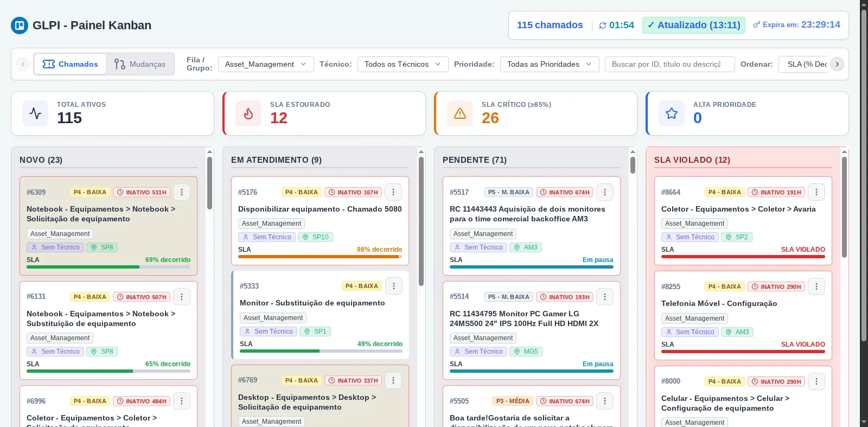Screen dimensions: 868x427
Task: Click the SLA VIOLADO (12) column header
Action: click(692, 160)
